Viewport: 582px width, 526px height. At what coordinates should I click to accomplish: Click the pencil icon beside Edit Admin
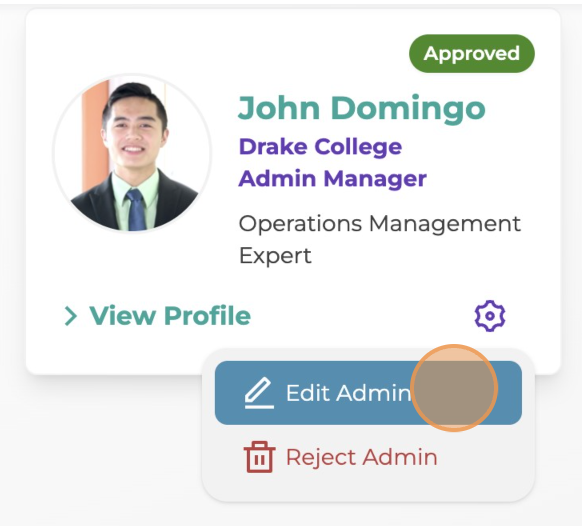tap(259, 393)
